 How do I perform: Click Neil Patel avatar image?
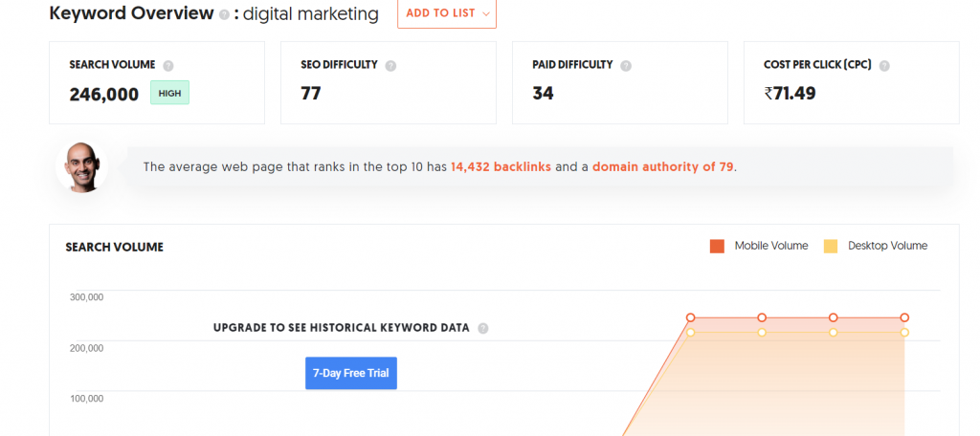point(81,166)
